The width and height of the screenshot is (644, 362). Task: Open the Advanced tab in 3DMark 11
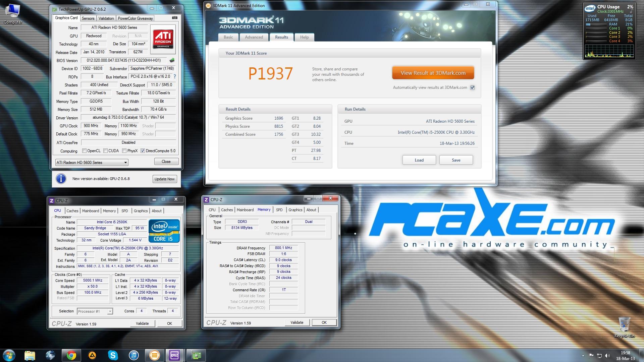254,37
